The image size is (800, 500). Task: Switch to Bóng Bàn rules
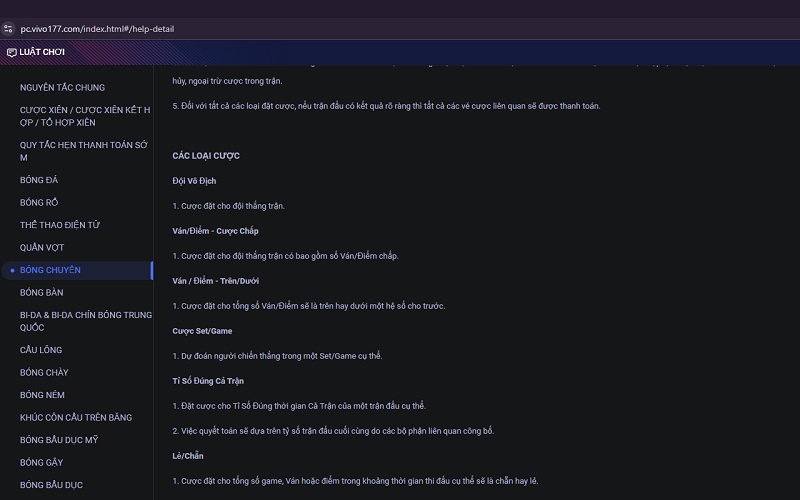click(41, 293)
